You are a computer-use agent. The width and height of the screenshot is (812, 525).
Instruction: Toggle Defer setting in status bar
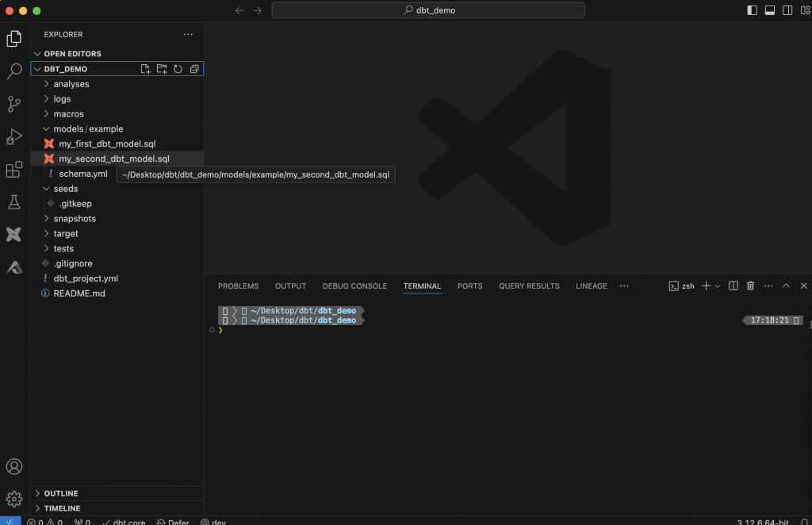click(173, 522)
